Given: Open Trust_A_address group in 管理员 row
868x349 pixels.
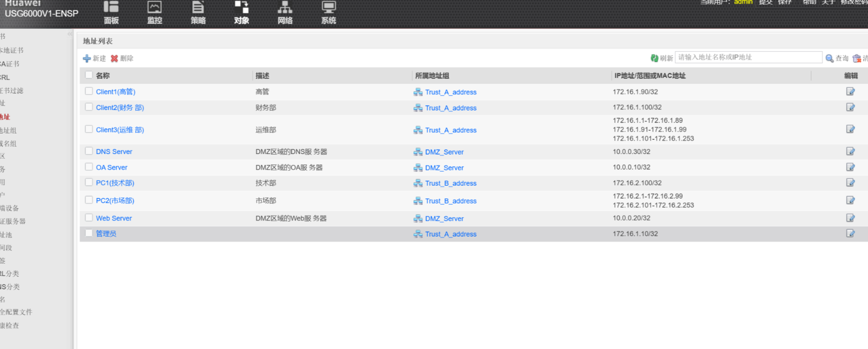Looking at the screenshot, I should coord(450,234).
